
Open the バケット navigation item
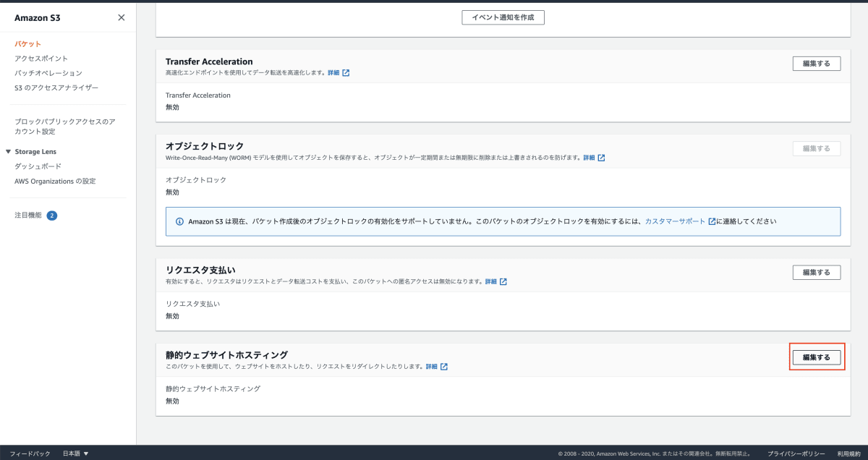28,44
